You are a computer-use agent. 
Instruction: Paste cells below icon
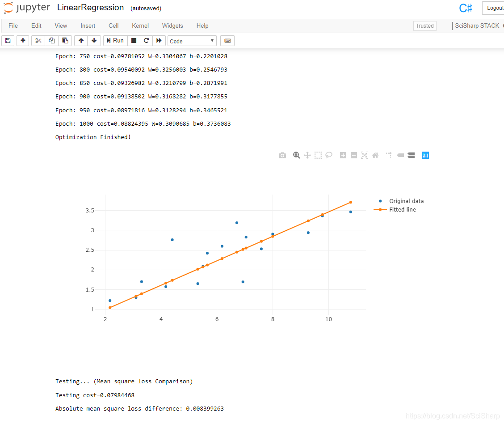(65, 41)
